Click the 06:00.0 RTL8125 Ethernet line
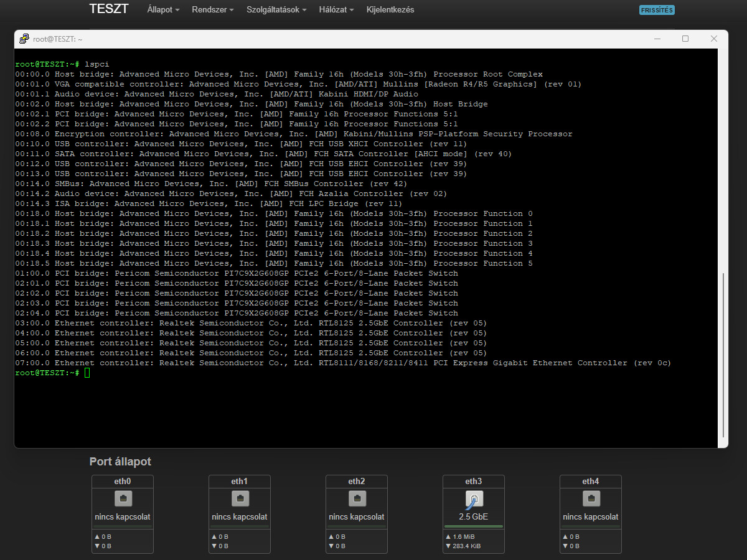Image resolution: width=747 pixels, height=560 pixels. (x=251, y=353)
